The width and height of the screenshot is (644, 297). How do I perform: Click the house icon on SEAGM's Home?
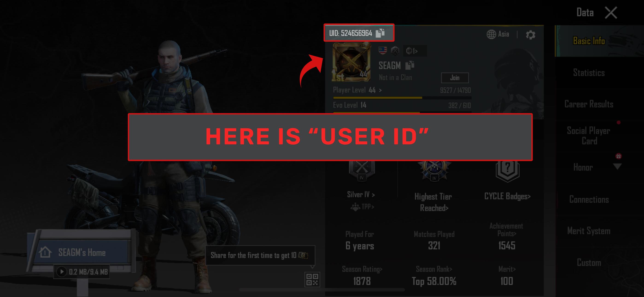[x=45, y=252]
